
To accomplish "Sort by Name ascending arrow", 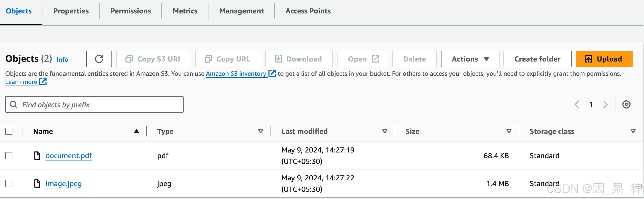I will pos(137,131).
